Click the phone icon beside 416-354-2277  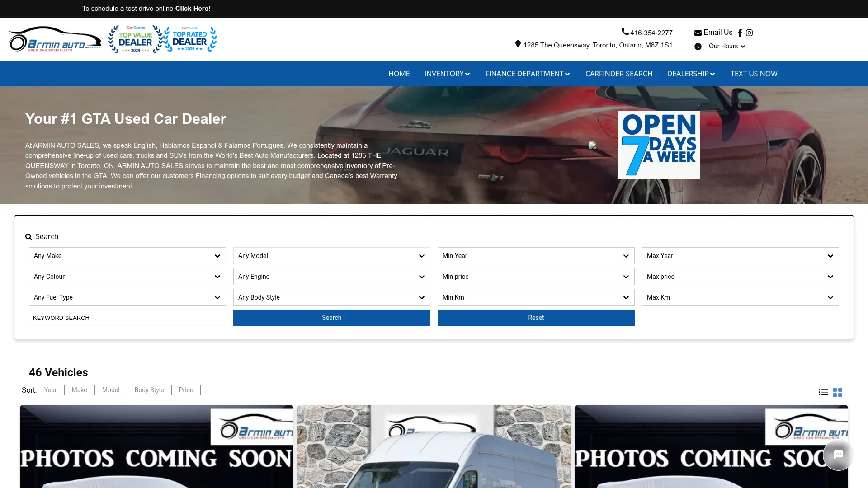[625, 32]
